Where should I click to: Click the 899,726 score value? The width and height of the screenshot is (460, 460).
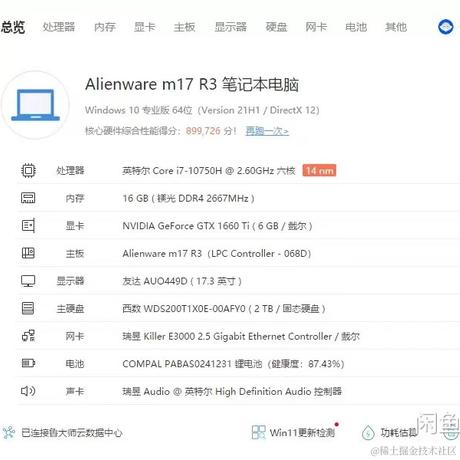(203, 131)
